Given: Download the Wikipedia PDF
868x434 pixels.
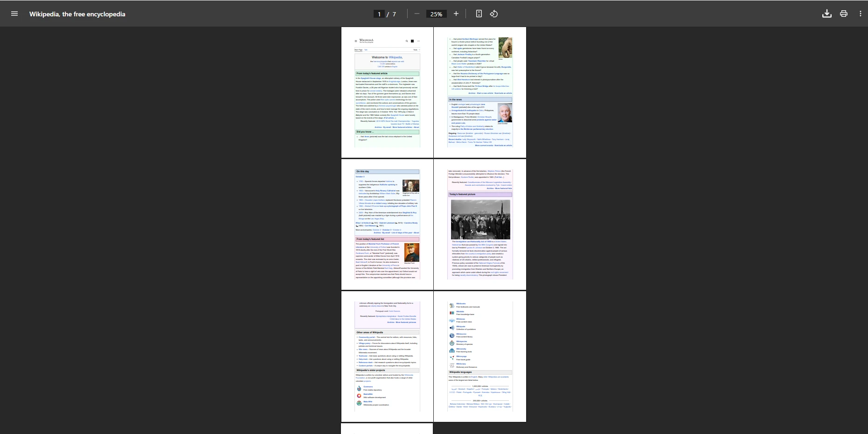Looking at the screenshot, I should (827, 14).
